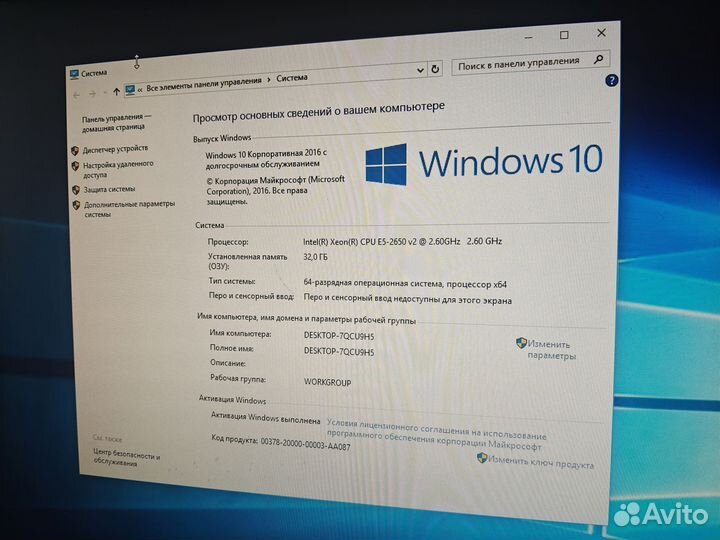Open Настройка удаленного доступа link
The width and height of the screenshot is (720, 540).
coord(118,169)
